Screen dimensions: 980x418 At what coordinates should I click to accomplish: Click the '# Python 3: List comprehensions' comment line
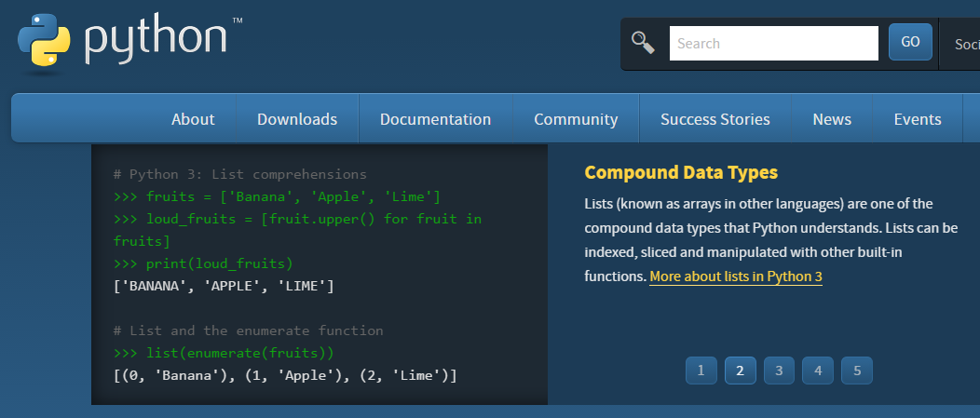240,174
